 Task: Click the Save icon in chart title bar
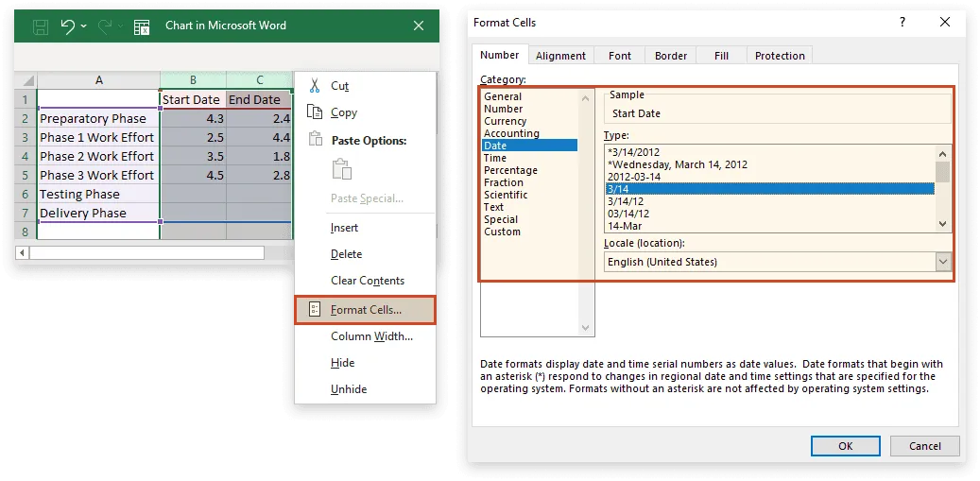click(x=41, y=26)
